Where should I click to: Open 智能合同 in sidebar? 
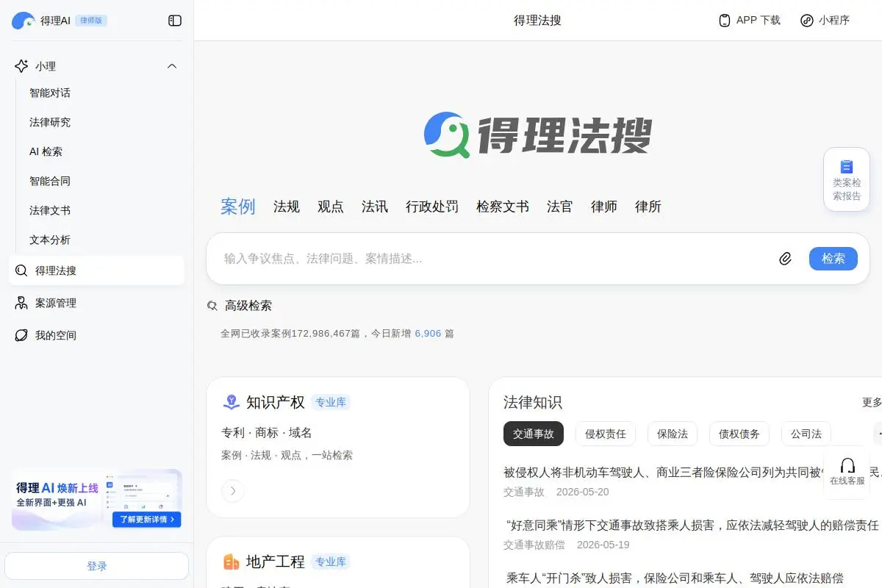click(50, 181)
